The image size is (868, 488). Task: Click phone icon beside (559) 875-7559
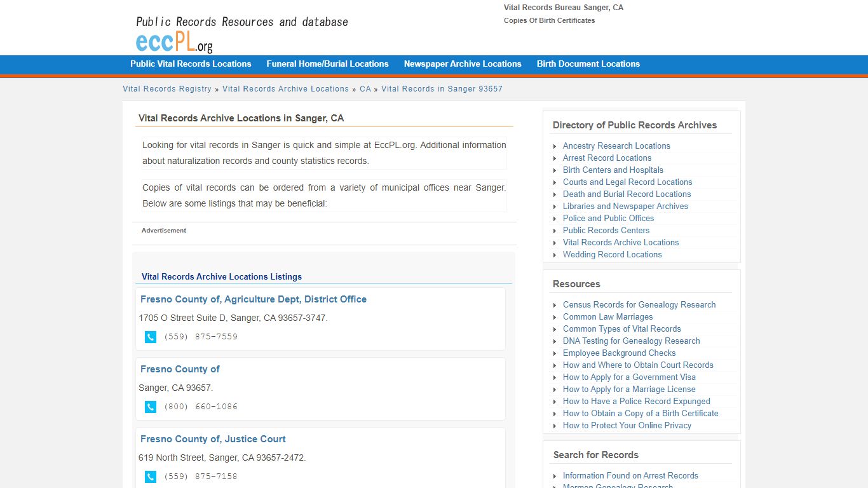point(151,337)
